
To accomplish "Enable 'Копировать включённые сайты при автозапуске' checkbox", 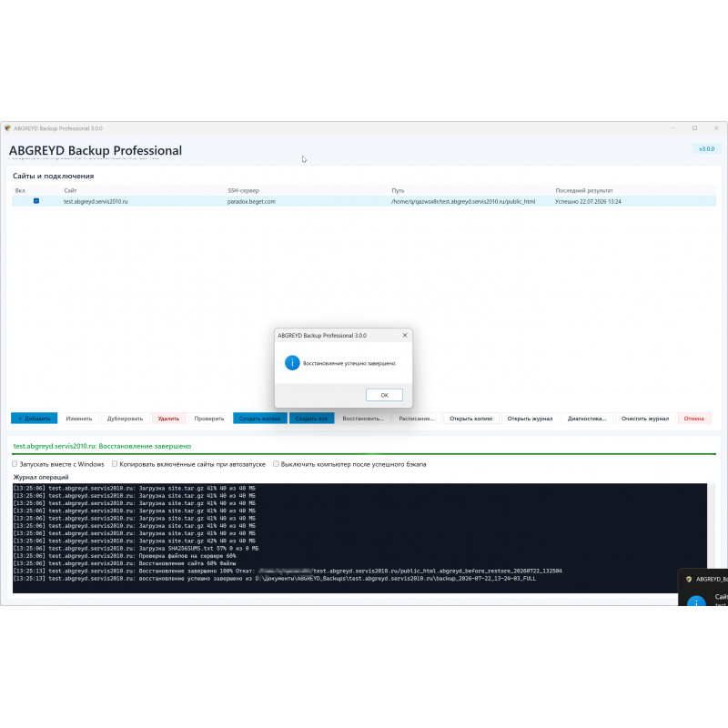I will [x=115, y=464].
